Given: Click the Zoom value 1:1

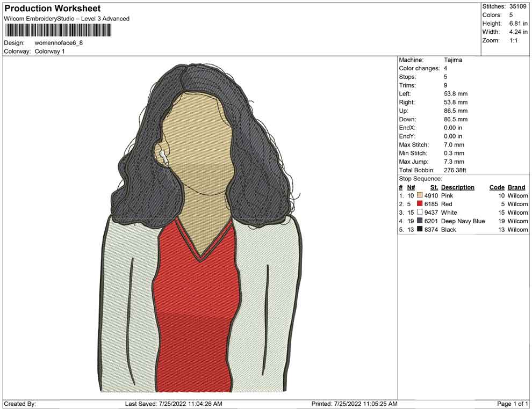Looking at the screenshot, I should (x=513, y=40).
